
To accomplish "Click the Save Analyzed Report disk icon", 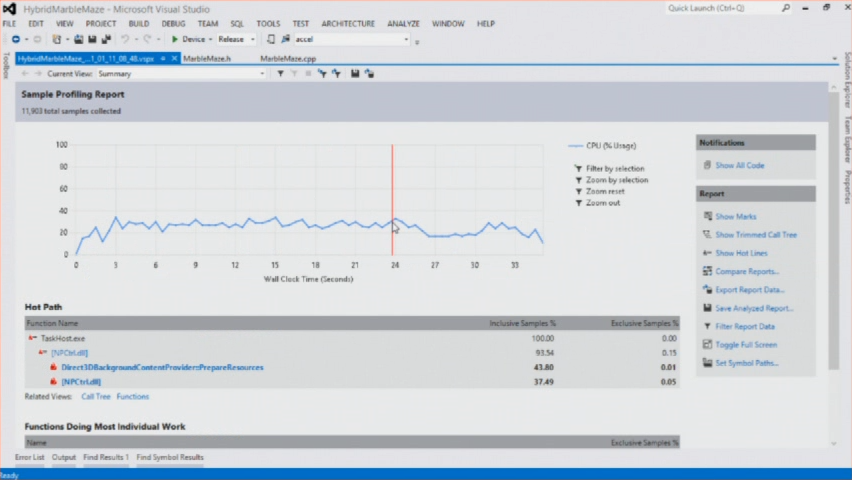I will coord(707,308).
